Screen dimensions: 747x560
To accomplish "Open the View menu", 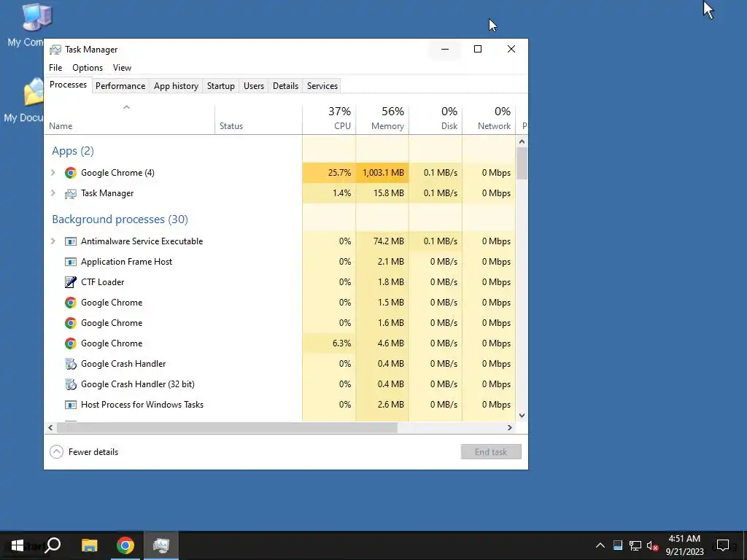I will [x=122, y=68].
